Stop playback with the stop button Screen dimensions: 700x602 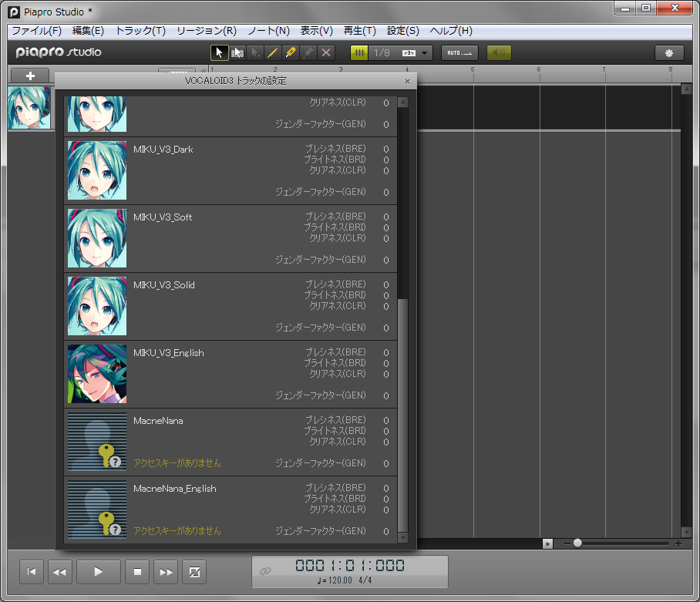coord(137,572)
